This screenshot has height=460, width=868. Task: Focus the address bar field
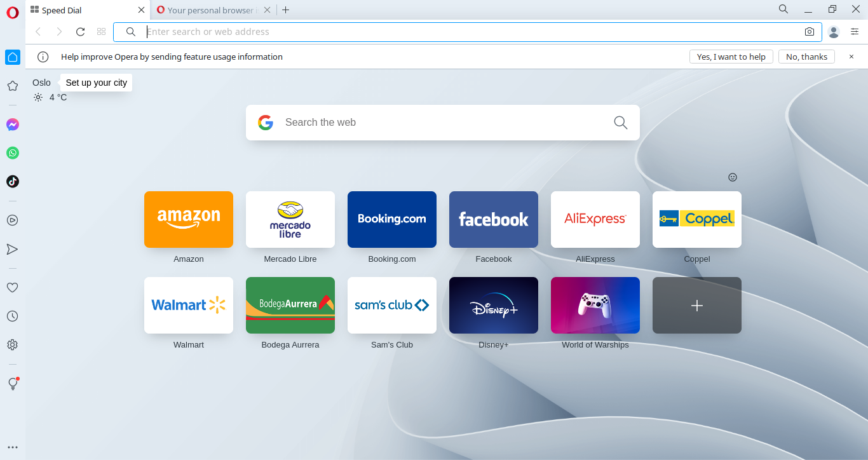(x=467, y=32)
